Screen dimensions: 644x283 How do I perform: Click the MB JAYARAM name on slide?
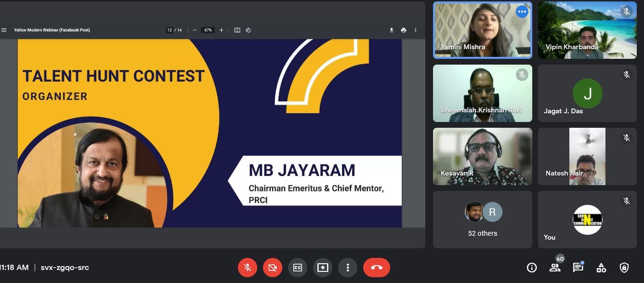point(302,170)
